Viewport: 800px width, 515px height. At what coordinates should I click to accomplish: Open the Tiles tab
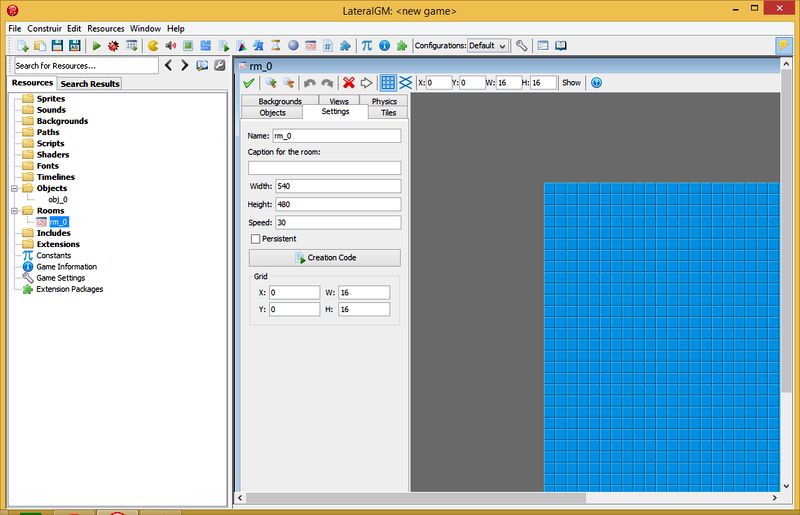tap(388, 112)
